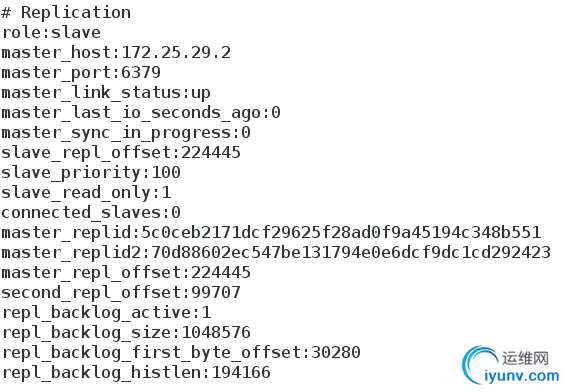
Task: Click the second_repl_offset:99707 line
Action: click(x=121, y=293)
